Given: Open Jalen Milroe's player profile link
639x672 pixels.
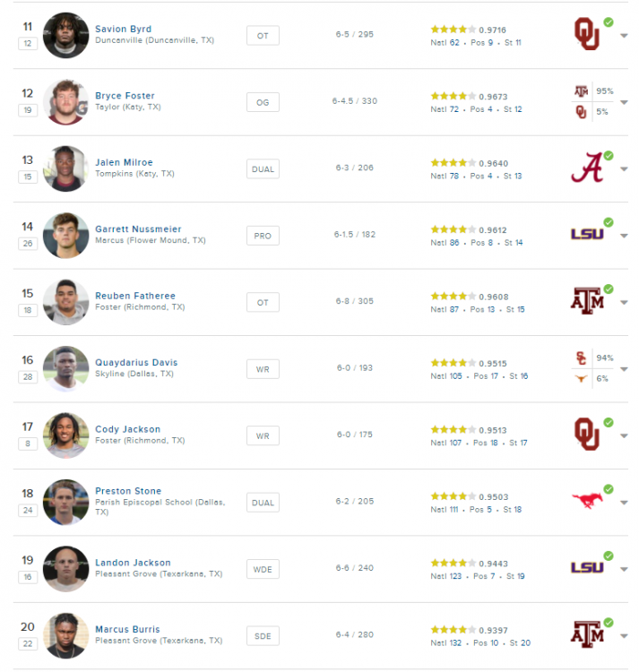Looking at the screenshot, I should [x=124, y=162].
